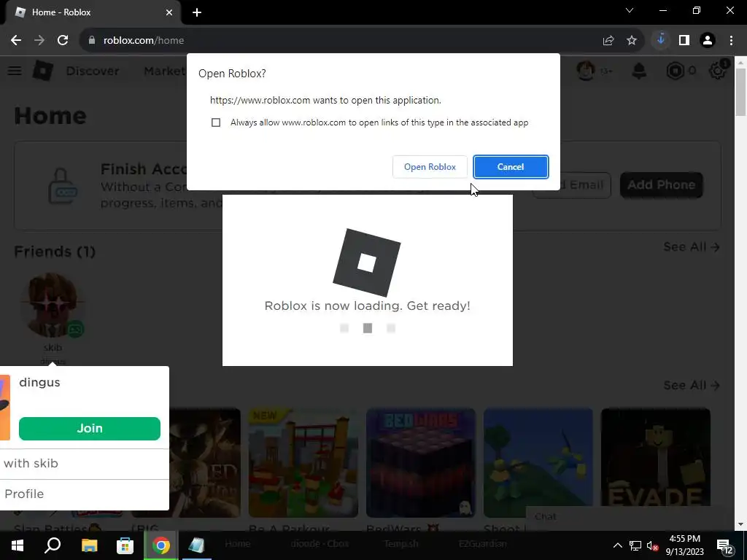Click the notepad-like taskbar app icon
Screen dimensions: 747x560
tap(196, 545)
